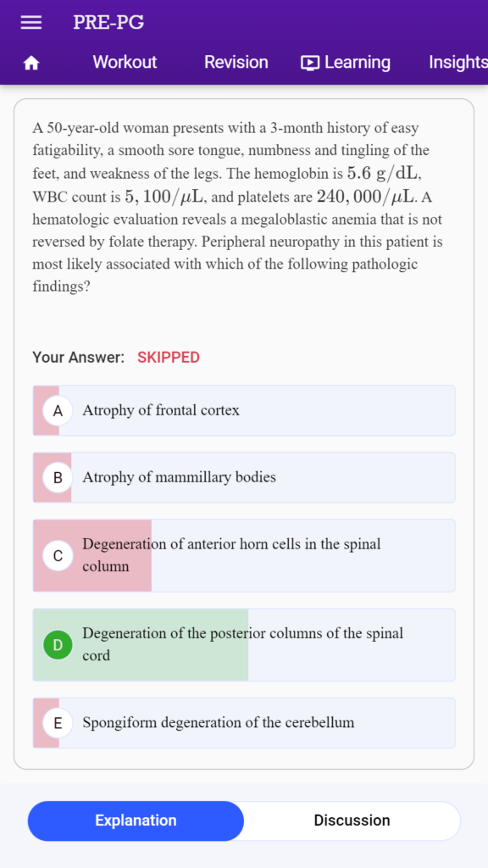Screen dimensions: 488x868
Task: Pick Degeneration of anterior horn cells option
Action: [x=244, y=556]
